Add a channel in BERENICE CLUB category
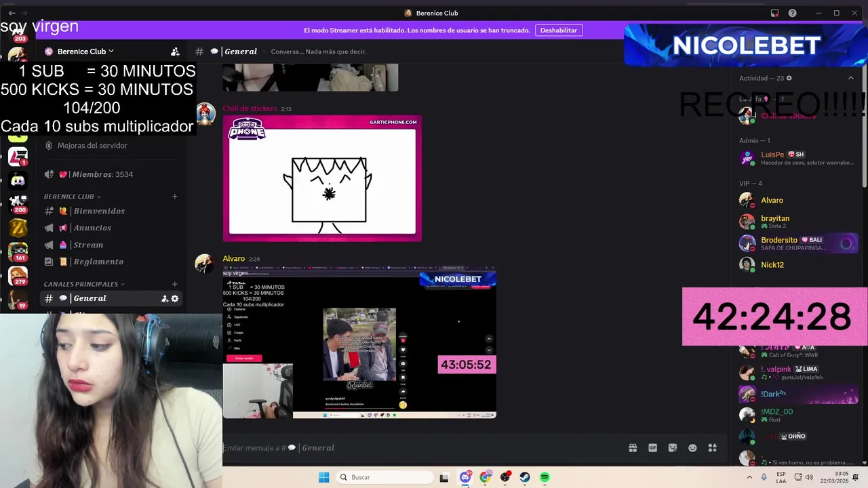868x488 pixels. click(x=174, y=197)
